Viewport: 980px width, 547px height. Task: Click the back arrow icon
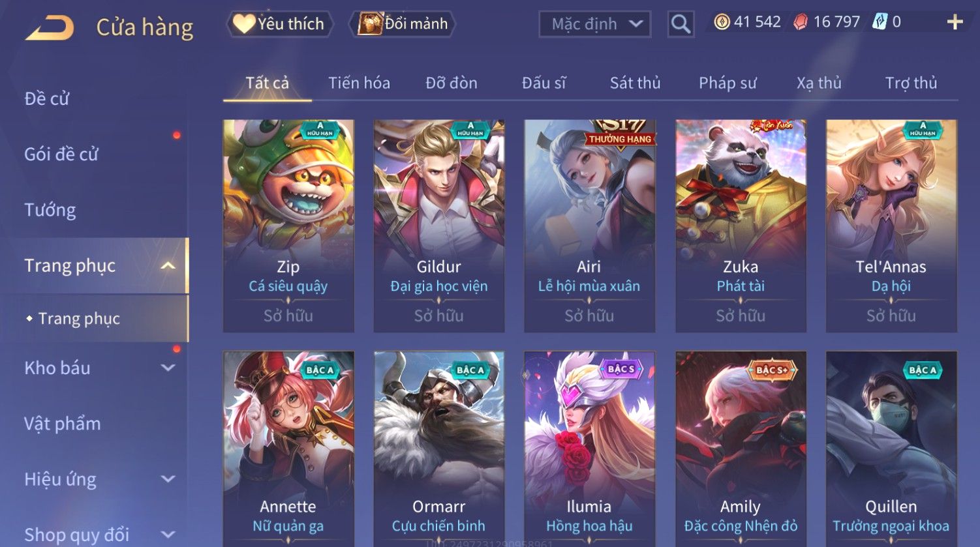[50, 27]
